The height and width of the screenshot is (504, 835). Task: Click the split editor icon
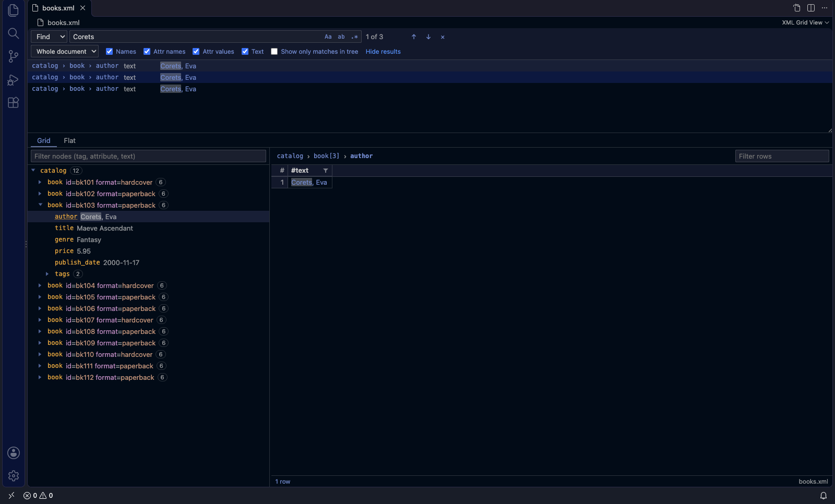(811, 8)
